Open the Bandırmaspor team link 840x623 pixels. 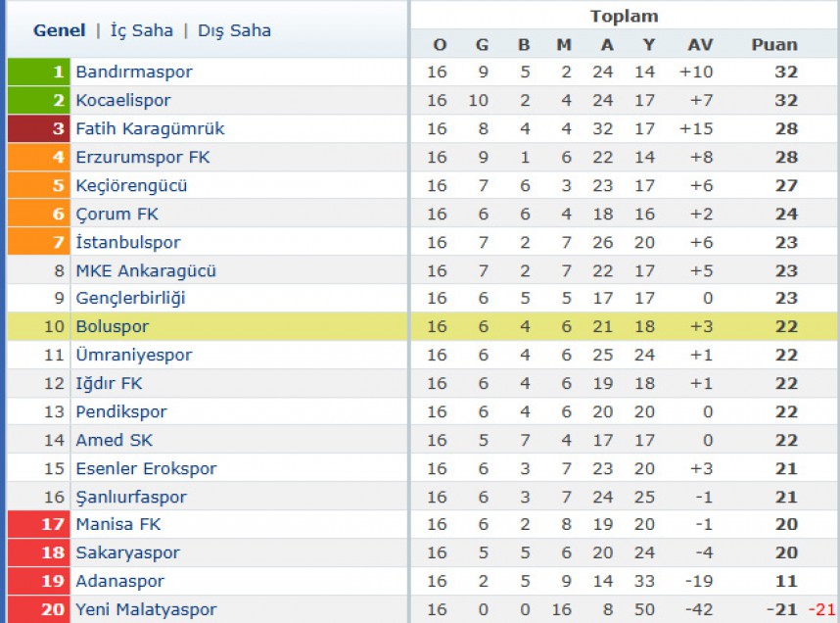(x=134, y=72)
